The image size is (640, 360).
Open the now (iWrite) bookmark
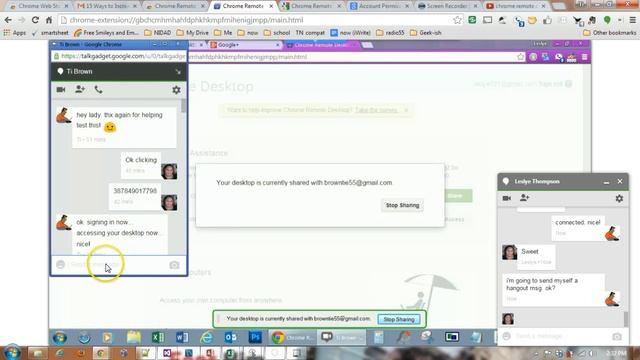pyautogui.click(x=350, y=33)
